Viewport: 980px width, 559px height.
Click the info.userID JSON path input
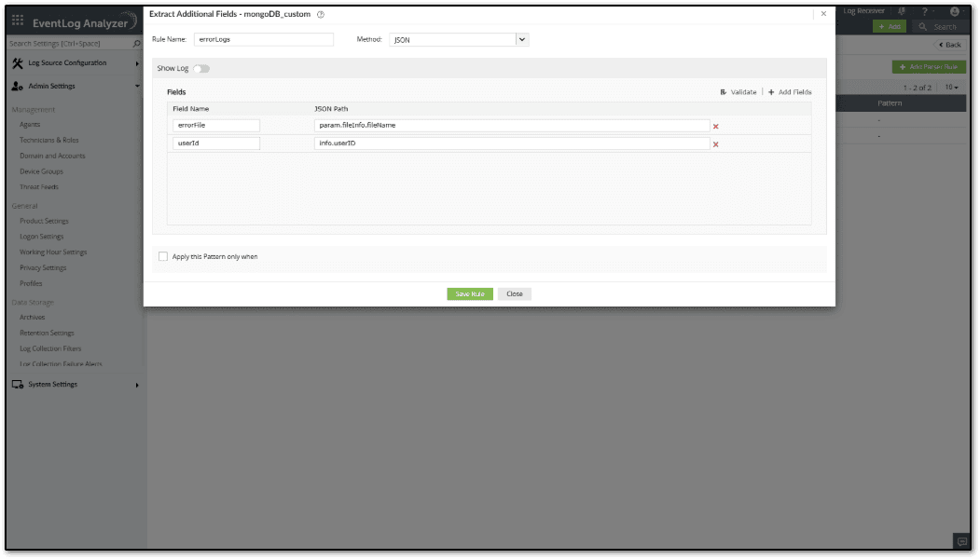point(512,143)
